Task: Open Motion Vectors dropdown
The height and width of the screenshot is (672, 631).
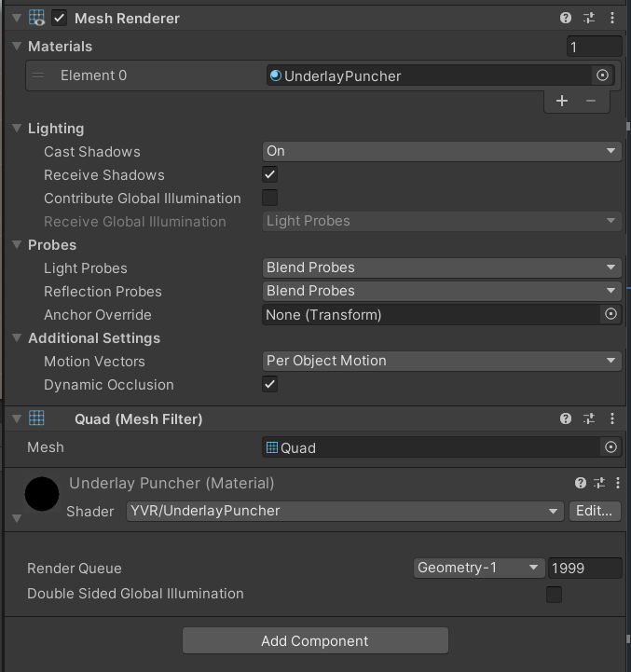Action: [442, 361]
